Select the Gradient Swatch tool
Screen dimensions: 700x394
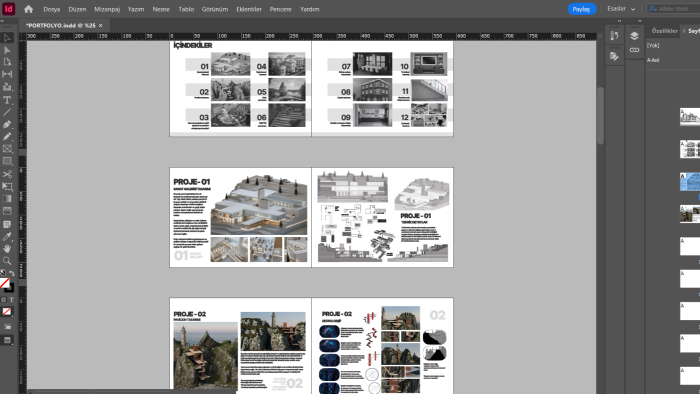tap(7, 199)
